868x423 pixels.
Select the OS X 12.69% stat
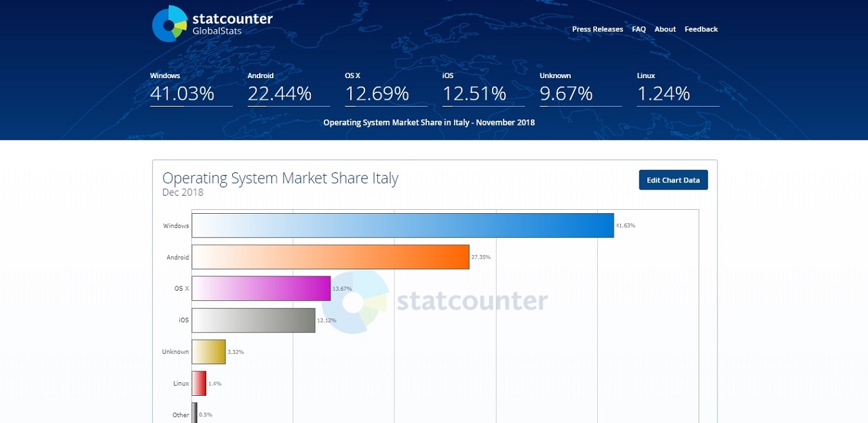coord(386,88)
